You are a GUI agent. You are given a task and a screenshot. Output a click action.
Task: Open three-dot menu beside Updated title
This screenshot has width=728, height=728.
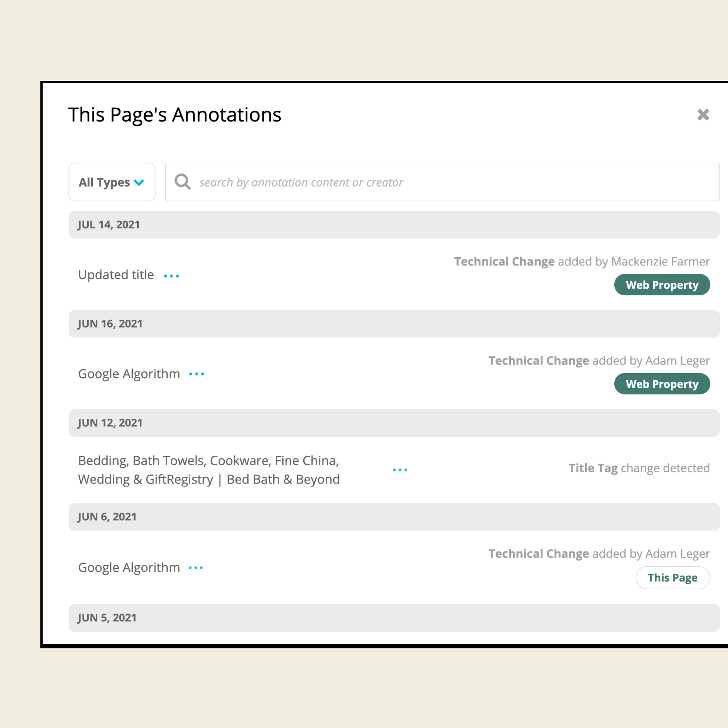tap(172, 276)
